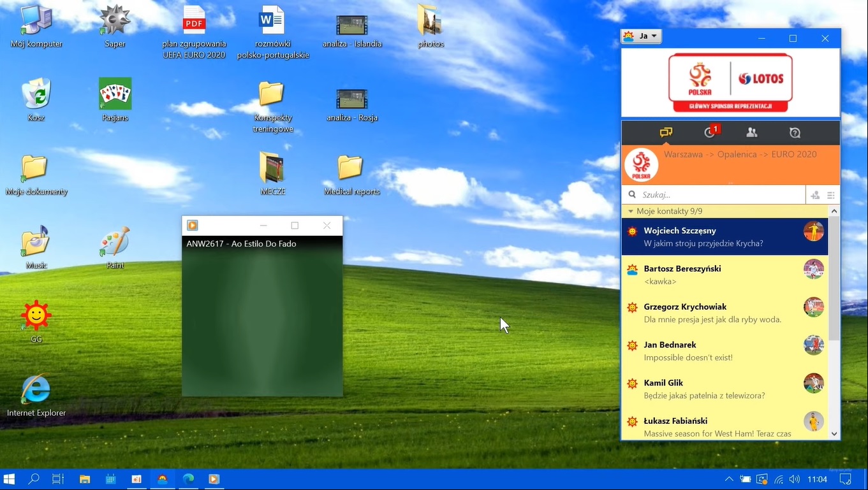Select contact Wojciech Szczęsny
868x490 pixels.
[x=725, y=236]
